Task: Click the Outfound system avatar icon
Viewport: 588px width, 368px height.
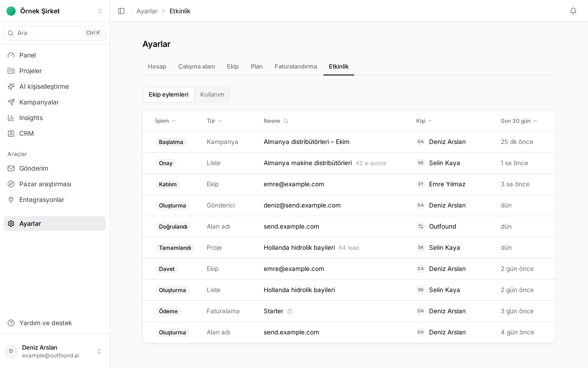Action: click(x=421, y=227)
